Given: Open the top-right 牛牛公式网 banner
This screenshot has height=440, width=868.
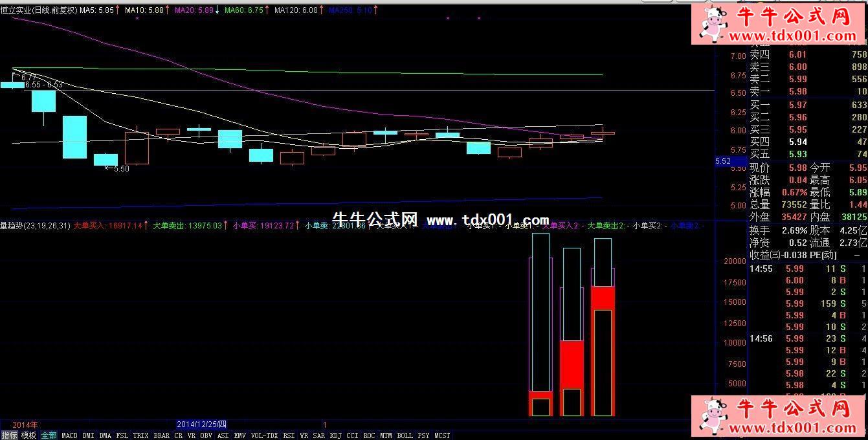Looking at the screenshot, I should (779, 24).
